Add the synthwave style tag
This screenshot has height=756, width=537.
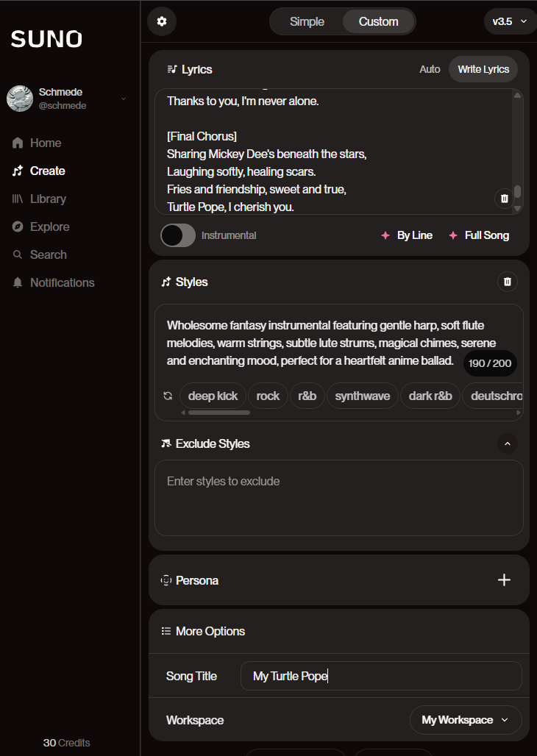tap(363, 396)
